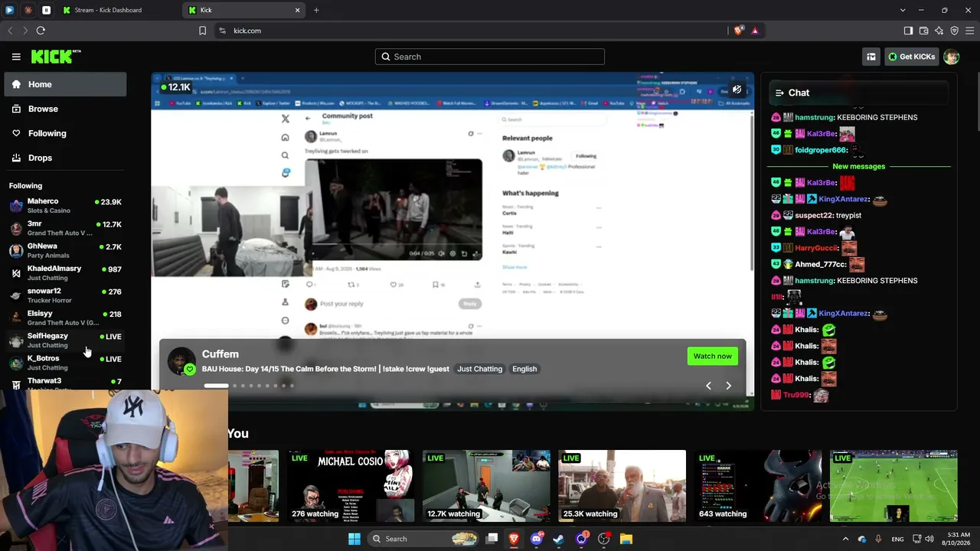The image size is (980, 551).
Task: Open Discord from the taskbar
Action: coord(537,539)
